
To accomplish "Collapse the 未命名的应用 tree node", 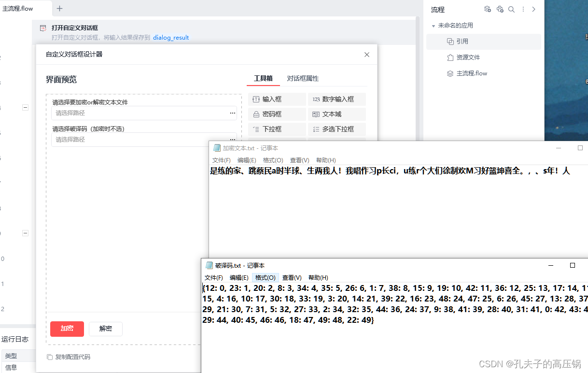I will pyautogui.click(x=433, y=26).
